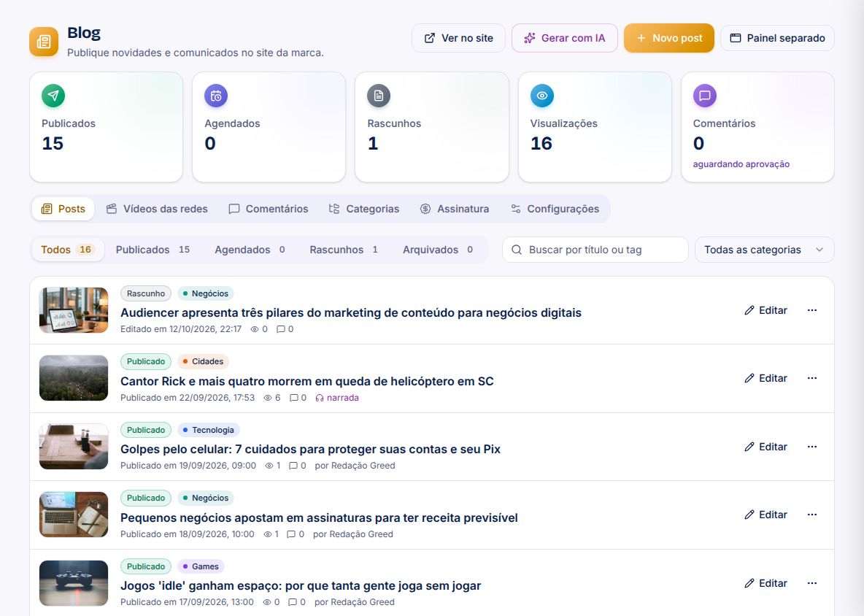
Task: Open the Assinatura tab
Action: tap(455, 209)
